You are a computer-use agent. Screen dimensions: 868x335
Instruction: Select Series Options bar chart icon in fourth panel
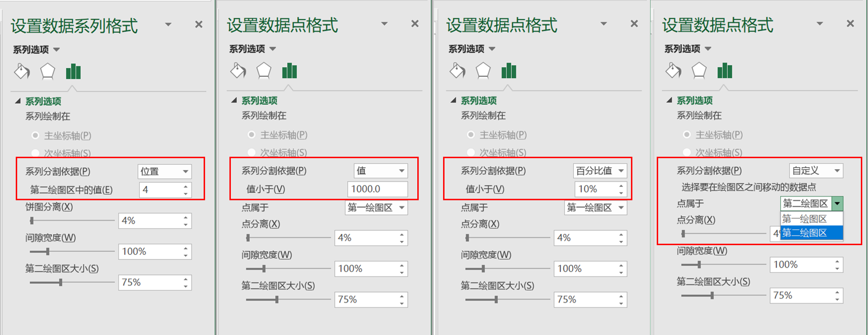point(725,71)
